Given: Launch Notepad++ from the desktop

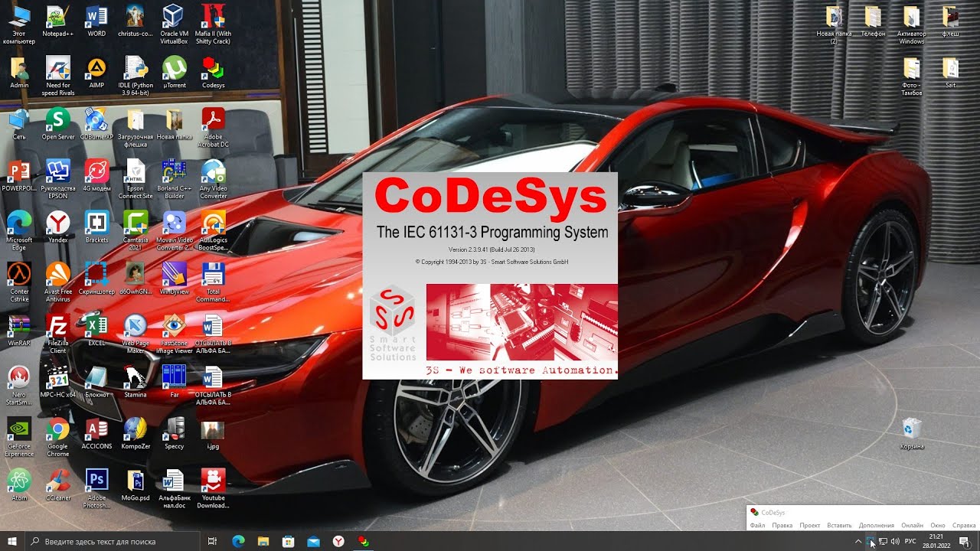Looking at the screenshot, I should [57, 21].
